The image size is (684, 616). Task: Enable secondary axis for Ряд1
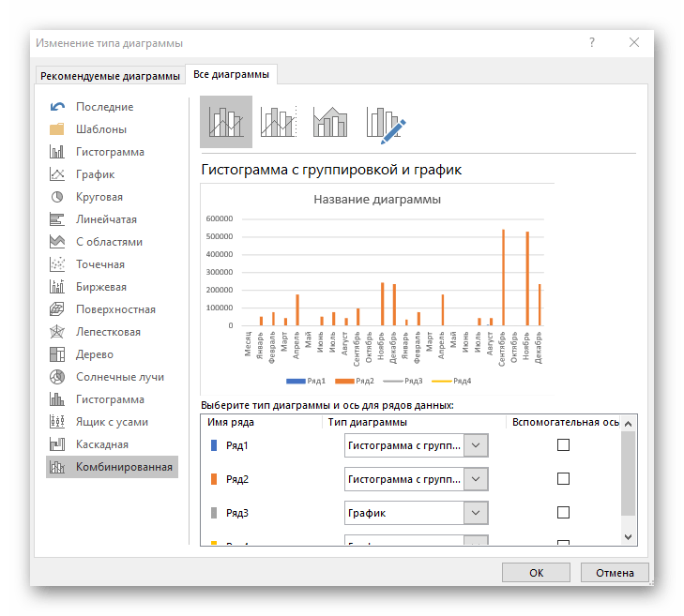[563, 445]
